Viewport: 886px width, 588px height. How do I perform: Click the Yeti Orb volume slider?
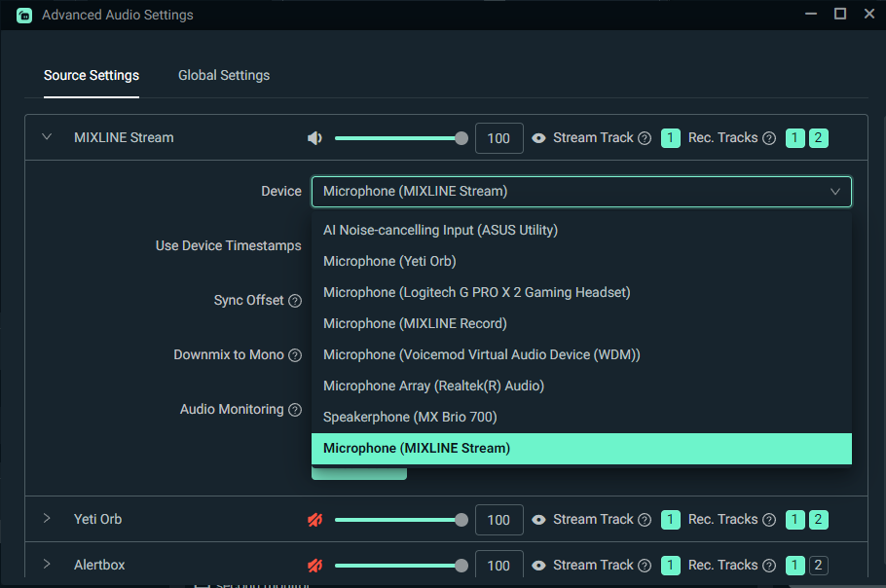[x=401, y=520]
